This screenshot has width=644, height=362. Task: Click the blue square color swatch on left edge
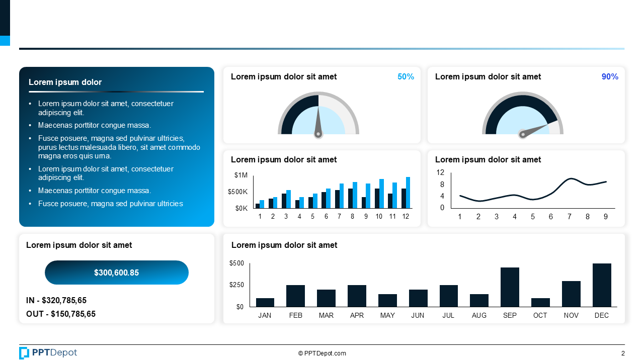5,41
